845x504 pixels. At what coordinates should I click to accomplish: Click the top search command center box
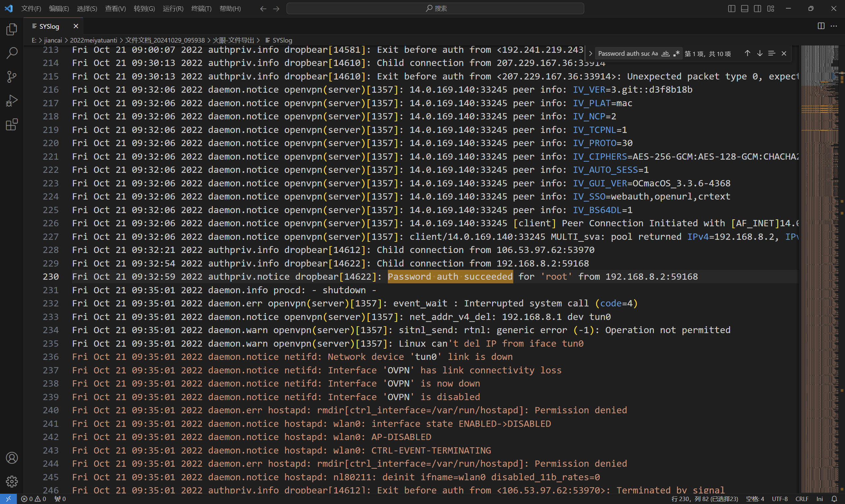(x=435, y=9)
